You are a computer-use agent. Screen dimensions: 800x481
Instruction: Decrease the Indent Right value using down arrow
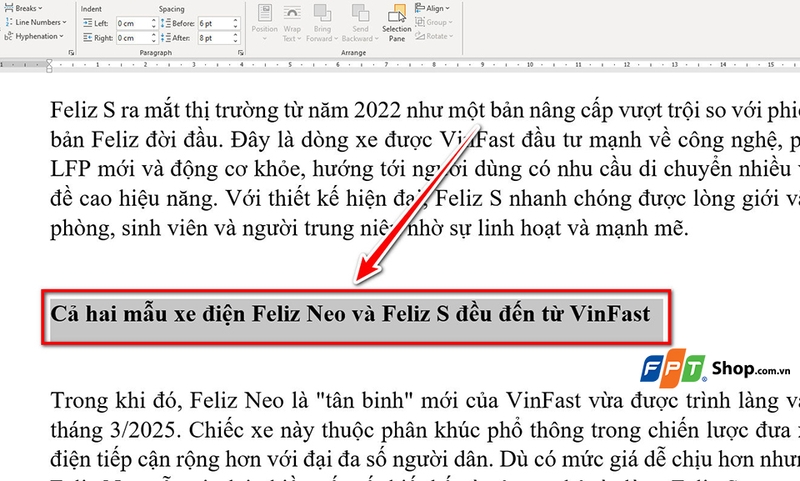tap(154, 41)
